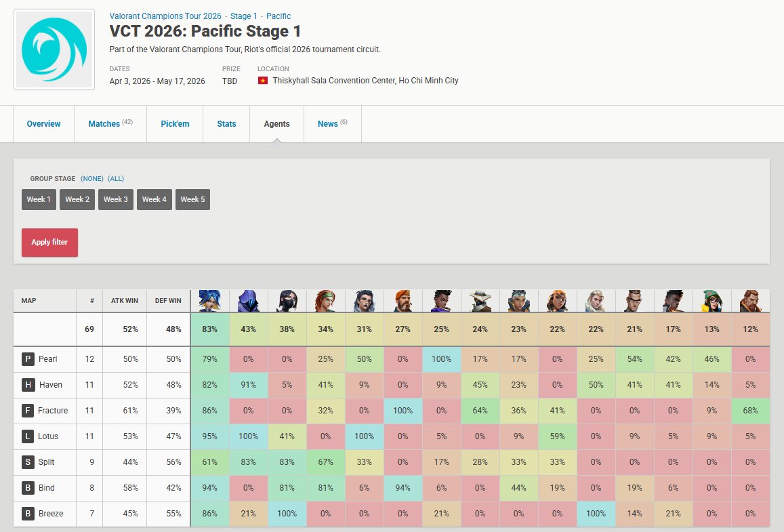This screenshot has width=784, height=532.
Task: Open the Stage 1 breadcrumb link
Action: coord(243,16)
